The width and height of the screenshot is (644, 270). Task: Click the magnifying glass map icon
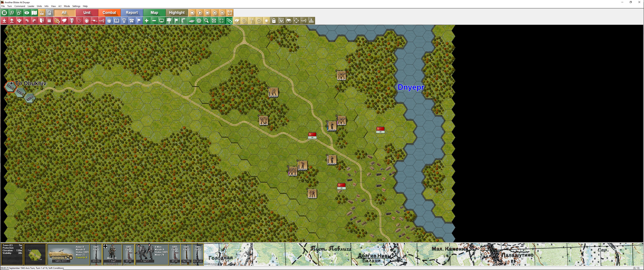pyautogui.click(x=206, y=21)
